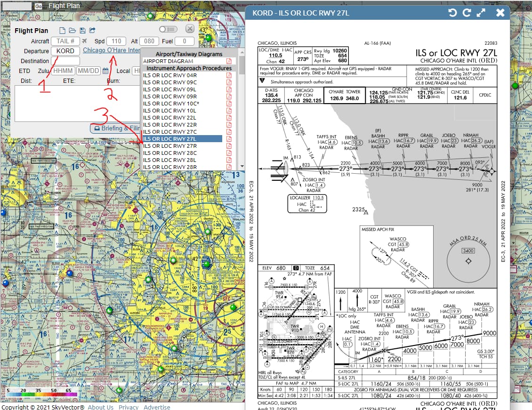This screenshot has height=410, width=532.
Task: Click the procedures list scroll down arrow
Action: click(x=242, y=166)
